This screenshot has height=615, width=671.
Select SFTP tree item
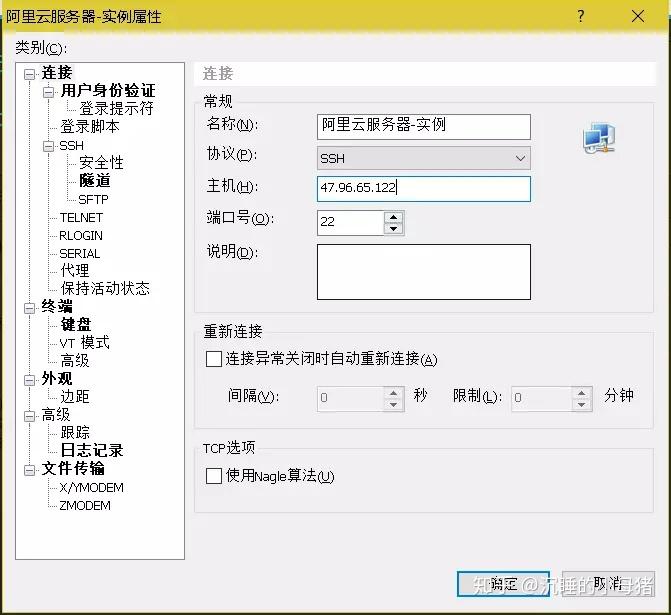(x=93, y=199)
